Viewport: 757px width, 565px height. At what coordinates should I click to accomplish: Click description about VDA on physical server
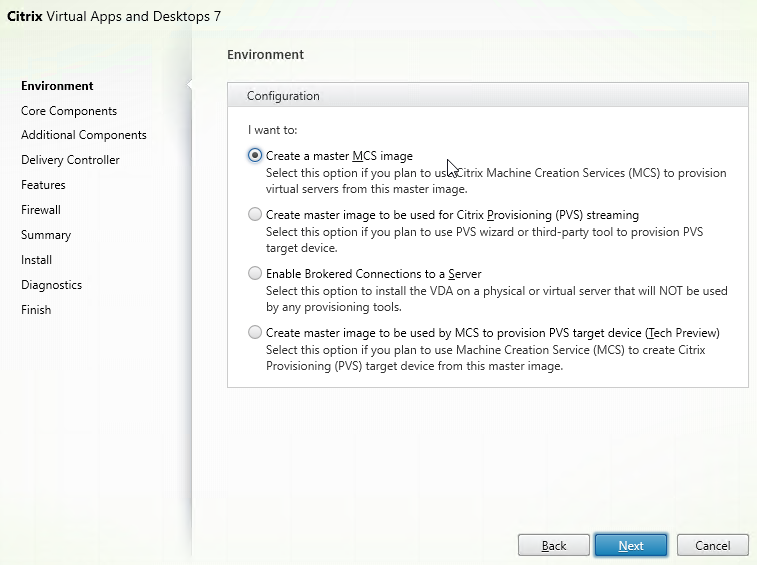[497, 298]
